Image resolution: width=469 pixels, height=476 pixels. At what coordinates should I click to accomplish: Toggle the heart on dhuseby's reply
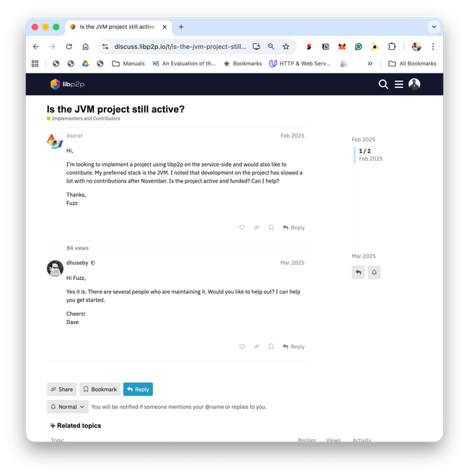pyautogui.click(x=242, y=346)
